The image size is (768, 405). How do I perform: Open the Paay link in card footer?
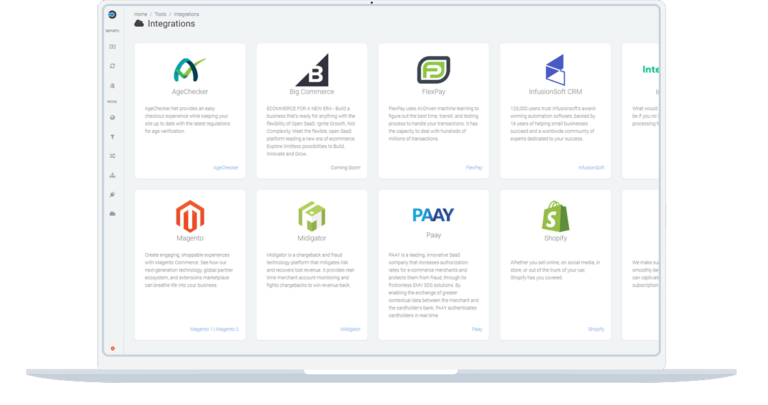(x=477, y=328)
